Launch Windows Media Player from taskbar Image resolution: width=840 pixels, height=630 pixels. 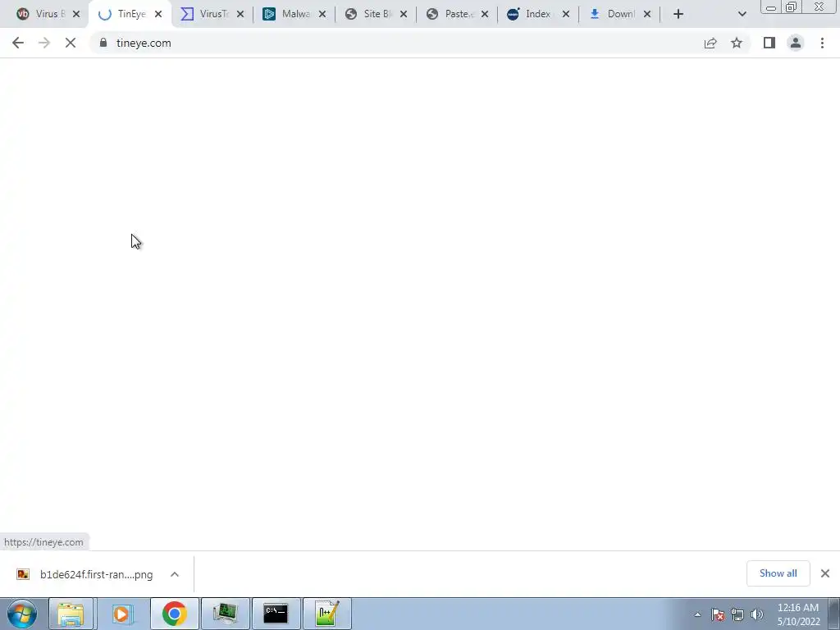tap(121, 614)
